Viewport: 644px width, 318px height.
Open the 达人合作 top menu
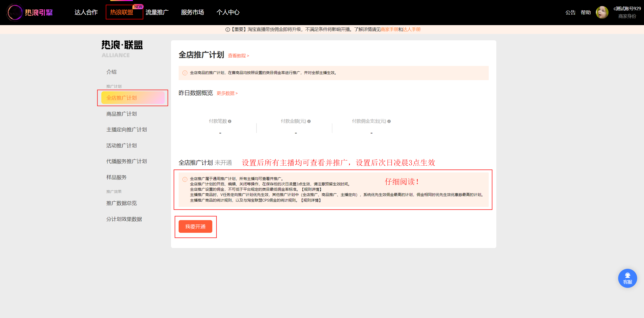pyautogui.click(x=86, y=12)
